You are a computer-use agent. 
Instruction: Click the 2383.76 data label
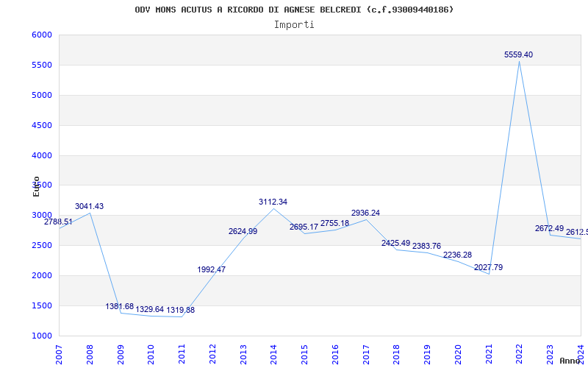426,247
